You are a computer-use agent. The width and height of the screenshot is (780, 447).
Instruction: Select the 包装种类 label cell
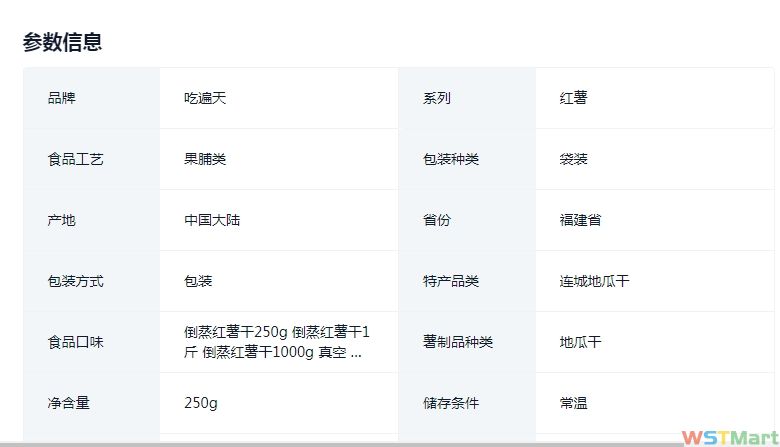pos(451,159)
